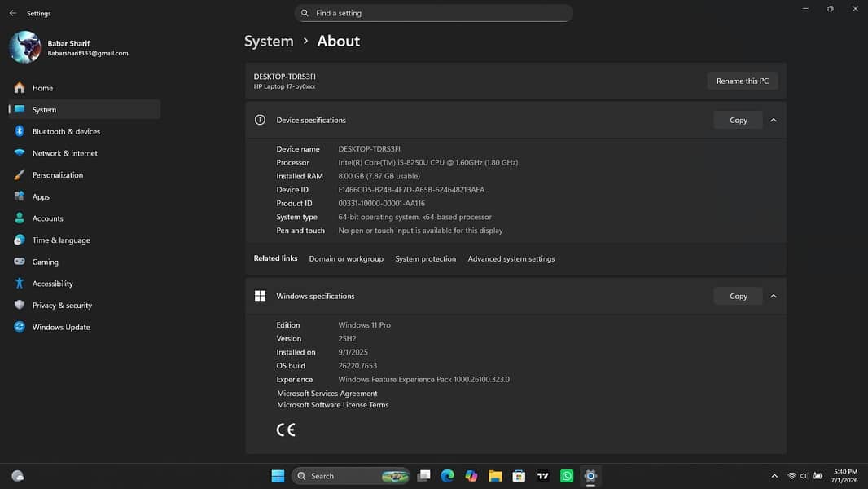The image size is (868, 489).
Task: Go to Bluetooth & devices settings
Action: click(85, 131)
